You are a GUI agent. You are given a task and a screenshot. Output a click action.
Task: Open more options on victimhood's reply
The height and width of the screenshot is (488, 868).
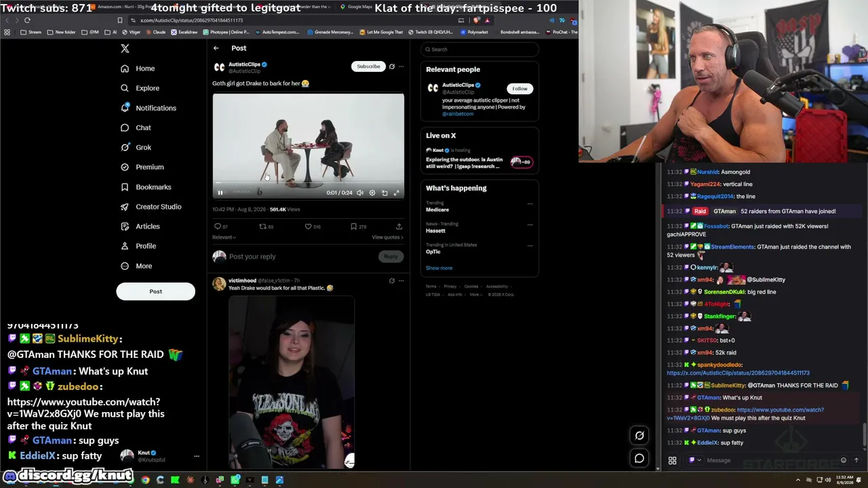(401, 281)
